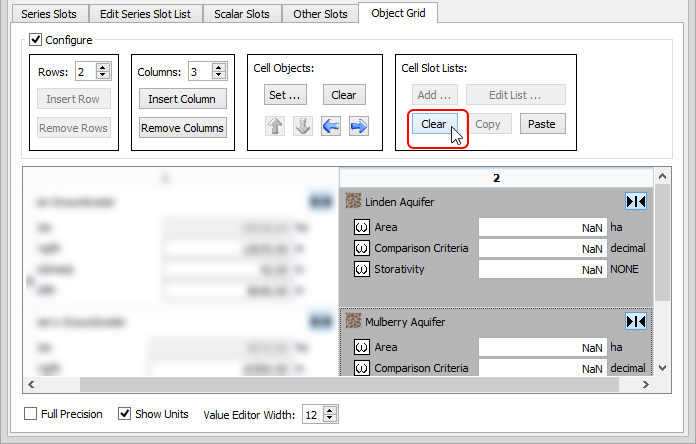This screenshot has height=444, width=696.
Task: Click the move cell object up arrow
Action: click(275, 127)
